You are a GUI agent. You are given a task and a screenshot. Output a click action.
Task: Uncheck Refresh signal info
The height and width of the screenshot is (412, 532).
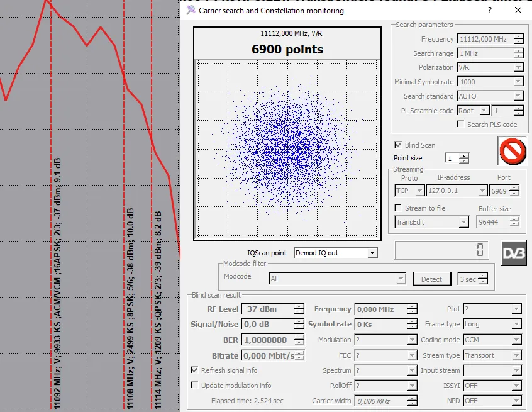click(x=194, y=370)
